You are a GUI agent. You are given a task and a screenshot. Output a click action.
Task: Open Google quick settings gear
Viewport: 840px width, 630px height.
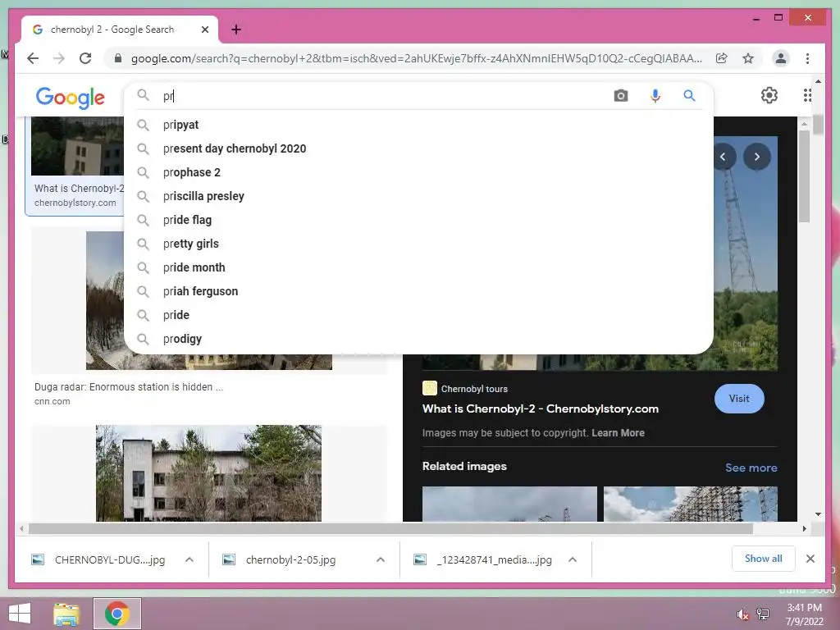769,95
